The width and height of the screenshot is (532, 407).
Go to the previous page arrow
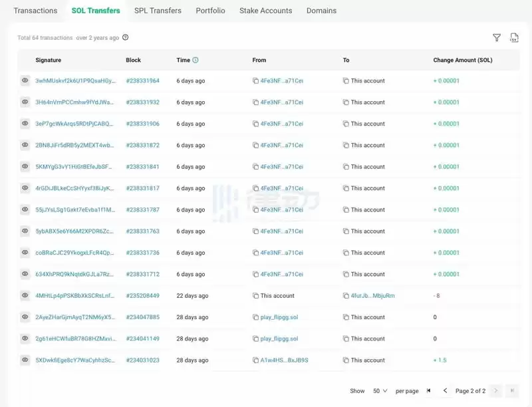(x=445, y=391)
